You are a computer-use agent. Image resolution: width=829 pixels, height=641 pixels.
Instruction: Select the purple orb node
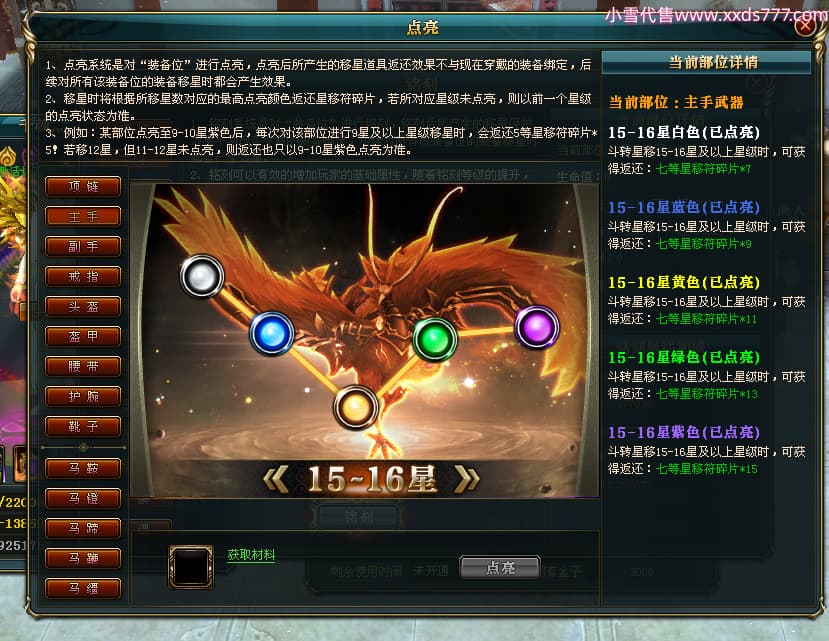(x=537, y=327)
